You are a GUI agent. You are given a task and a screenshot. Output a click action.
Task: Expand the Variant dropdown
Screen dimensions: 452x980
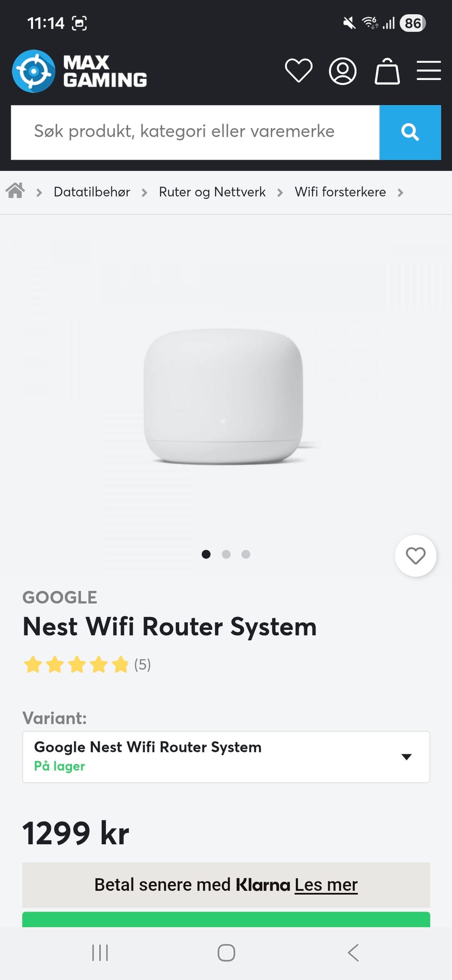(226, 757)
